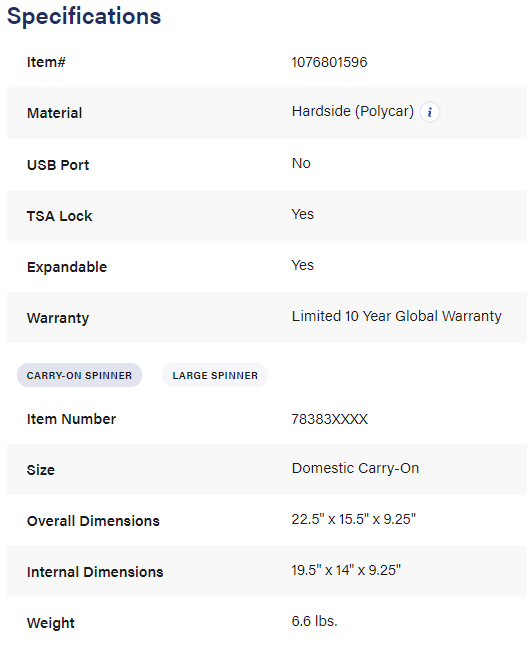
Task: Click the Specifications heading
Action: click(84, 16)
